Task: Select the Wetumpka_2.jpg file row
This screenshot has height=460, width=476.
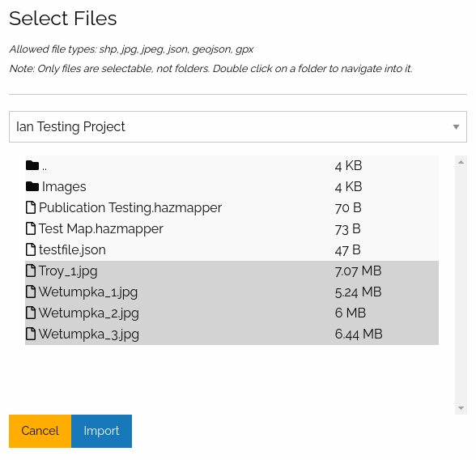Action: point(232,313)
